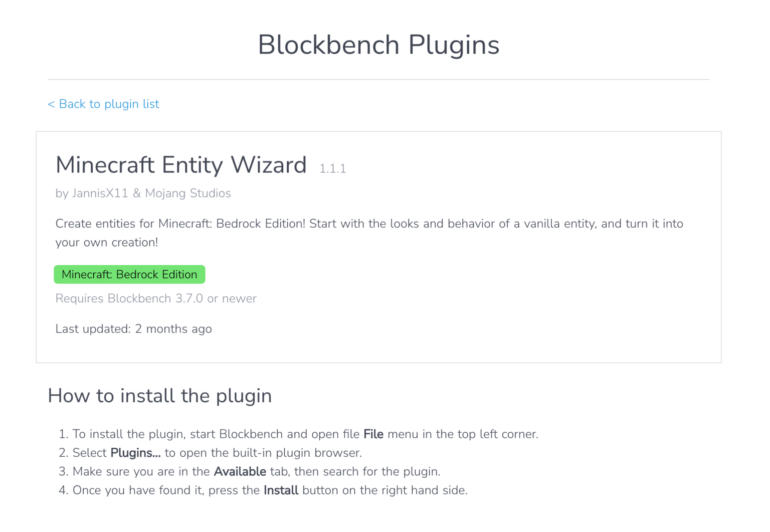The image size is (770, 532).
Task: Click the version number 1.1.1
Action: tap(332, 168)
